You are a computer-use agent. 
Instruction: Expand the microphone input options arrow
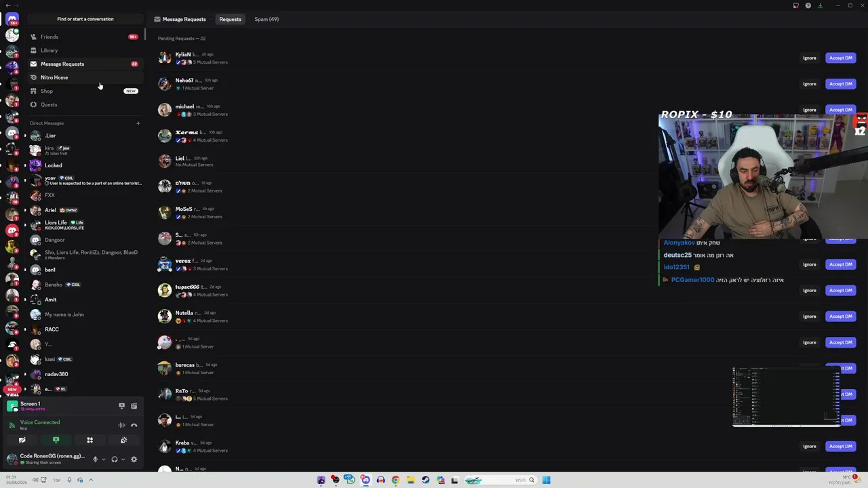click(x=104, y=460)
